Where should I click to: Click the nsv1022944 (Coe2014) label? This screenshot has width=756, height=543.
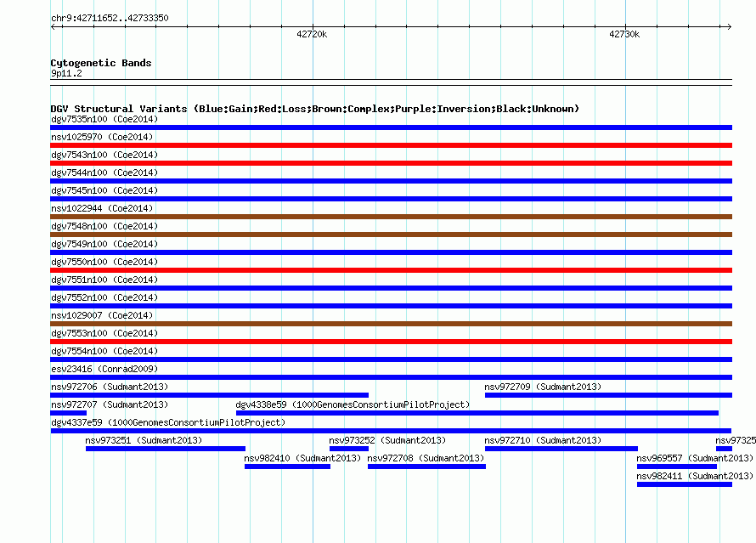pyautogui.click(x=102, y=208)
